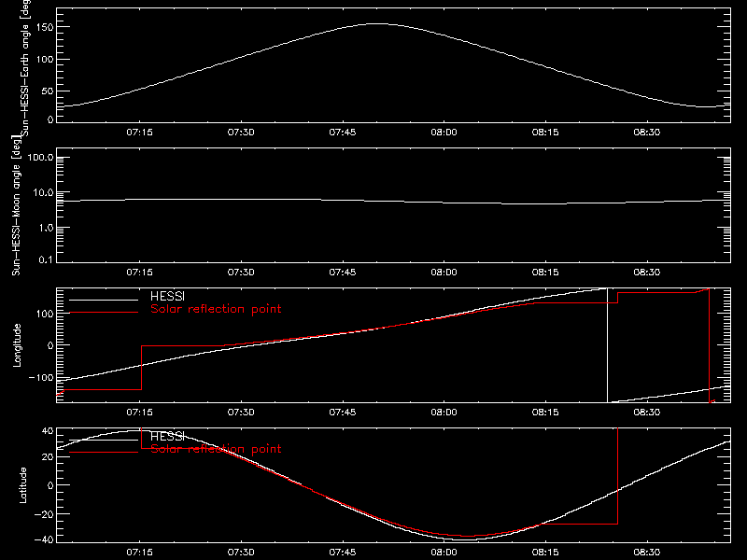Image resolution: width=747 pixels, height=560 pixels.
Task: Click 08:15 under the Moon angle plot
Action: tap(545, 273)
